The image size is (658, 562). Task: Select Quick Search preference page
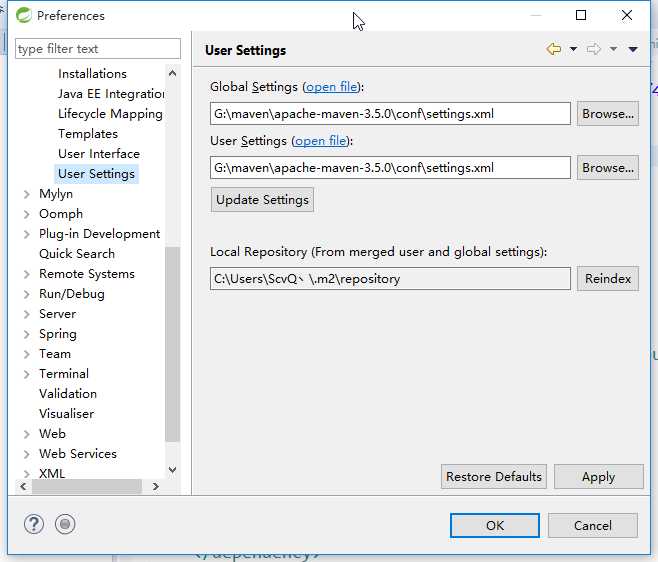tap(77, 254)
